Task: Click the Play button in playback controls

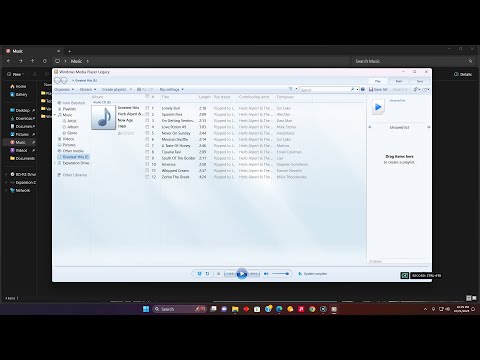Action: 242,274
